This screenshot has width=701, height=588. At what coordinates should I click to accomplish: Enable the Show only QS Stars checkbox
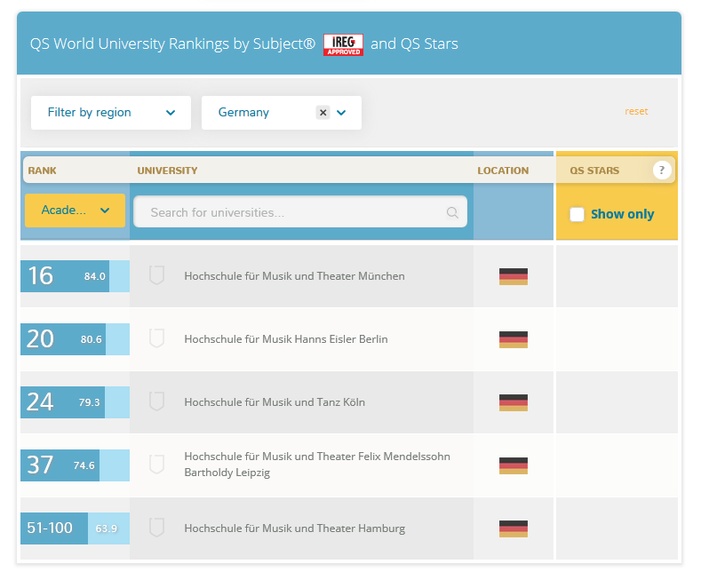point(577,214)
